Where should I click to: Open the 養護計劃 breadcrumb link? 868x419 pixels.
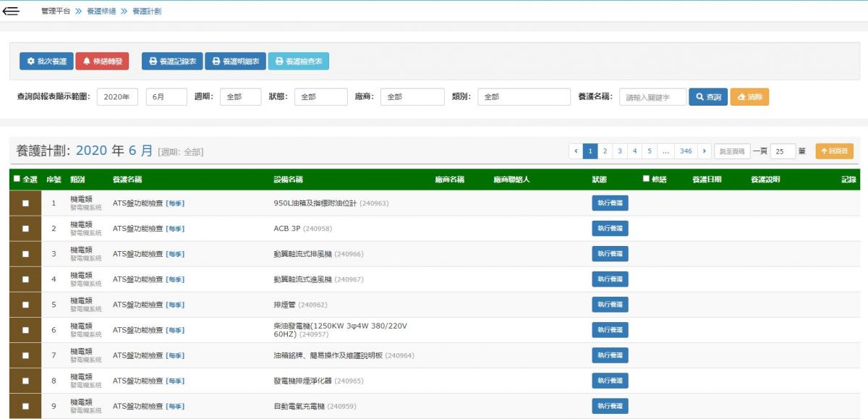point(147,12)
